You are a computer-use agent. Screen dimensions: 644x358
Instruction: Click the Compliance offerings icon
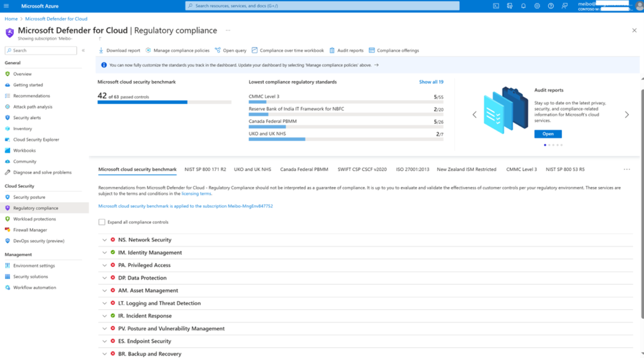pos(371,51)
